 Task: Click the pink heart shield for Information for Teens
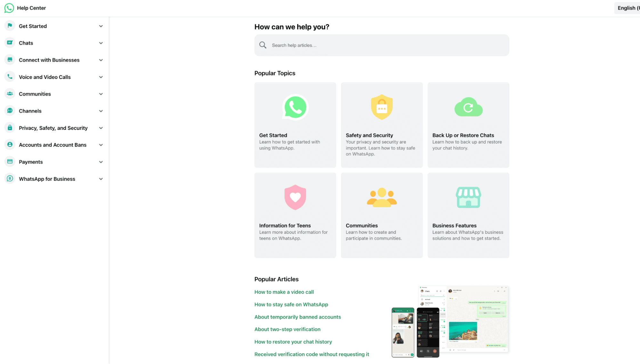click(295, 197)
